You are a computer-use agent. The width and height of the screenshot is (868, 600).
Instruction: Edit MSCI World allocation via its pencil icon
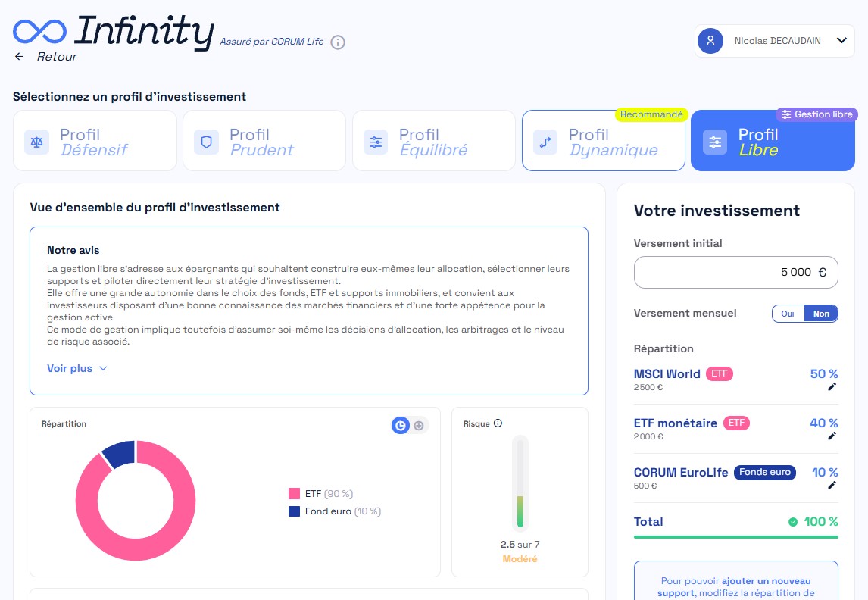832,386
